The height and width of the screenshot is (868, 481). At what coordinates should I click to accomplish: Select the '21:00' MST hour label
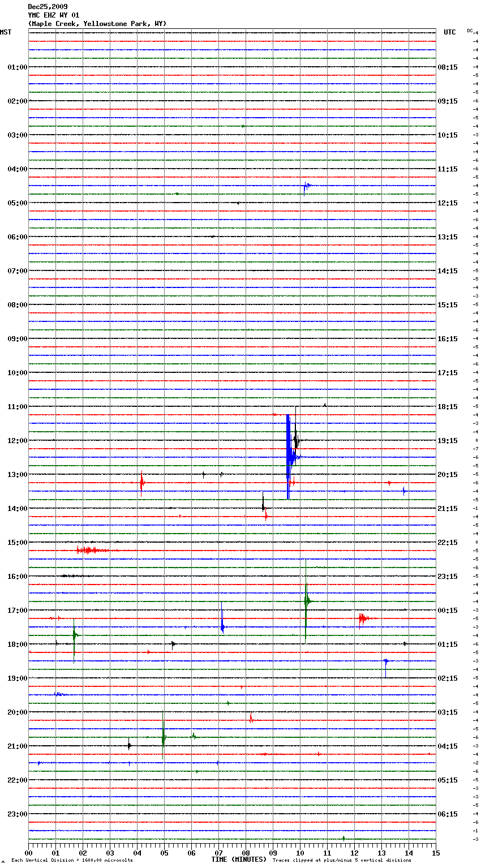point(18,746)
